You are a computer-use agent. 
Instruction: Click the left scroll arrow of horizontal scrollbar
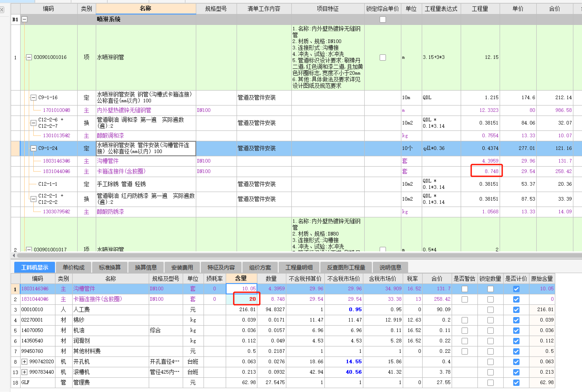(14, 255)
